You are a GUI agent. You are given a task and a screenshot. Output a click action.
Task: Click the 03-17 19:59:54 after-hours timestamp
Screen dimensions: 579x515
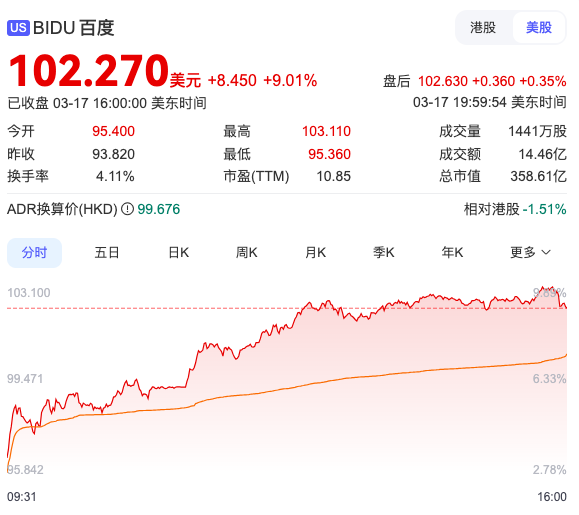coord(490,102)
